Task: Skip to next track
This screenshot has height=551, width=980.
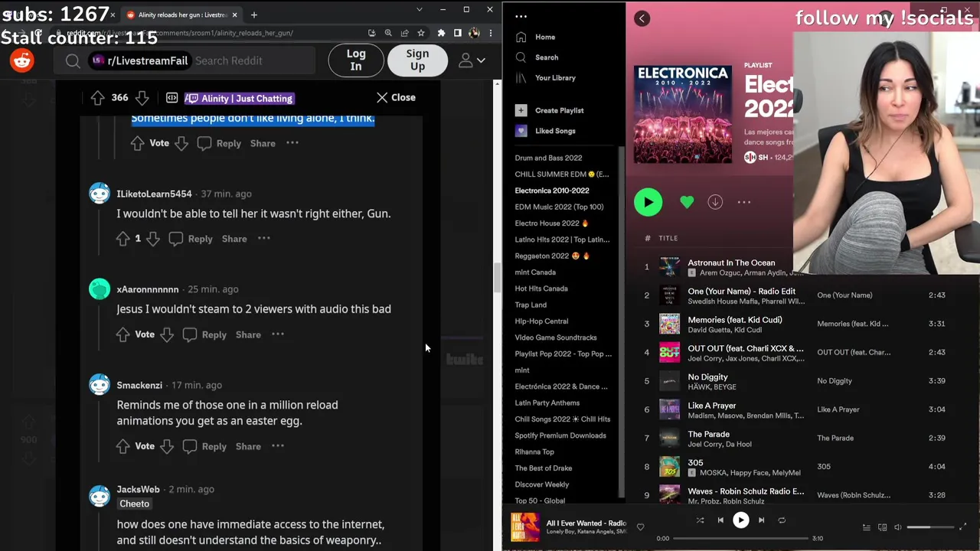Action: click(x=761, y=520)
